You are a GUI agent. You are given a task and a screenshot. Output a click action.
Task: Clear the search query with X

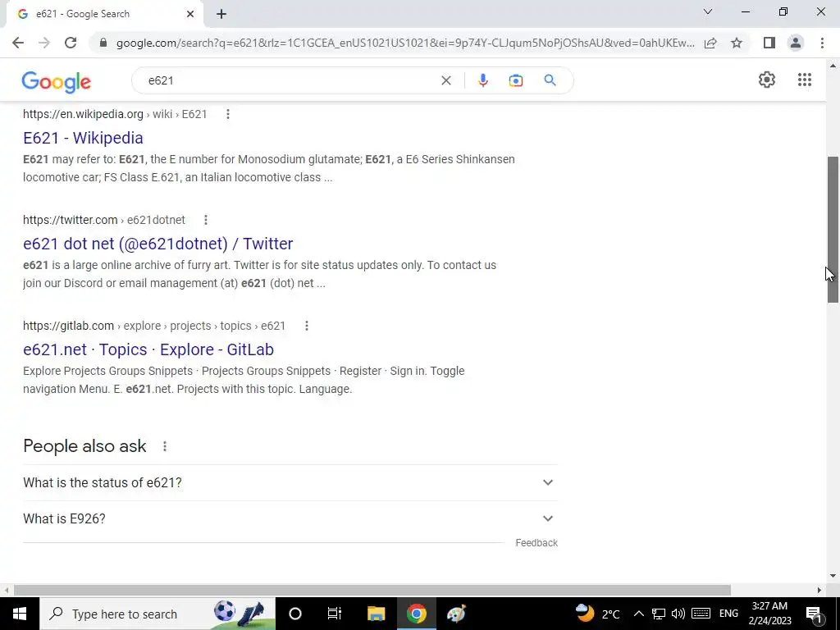445,80
